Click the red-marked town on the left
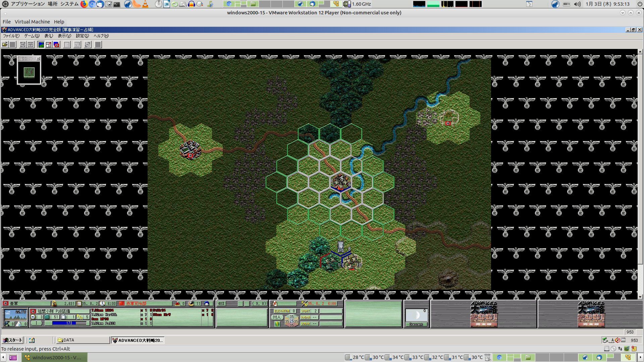 tap(190, 150)
